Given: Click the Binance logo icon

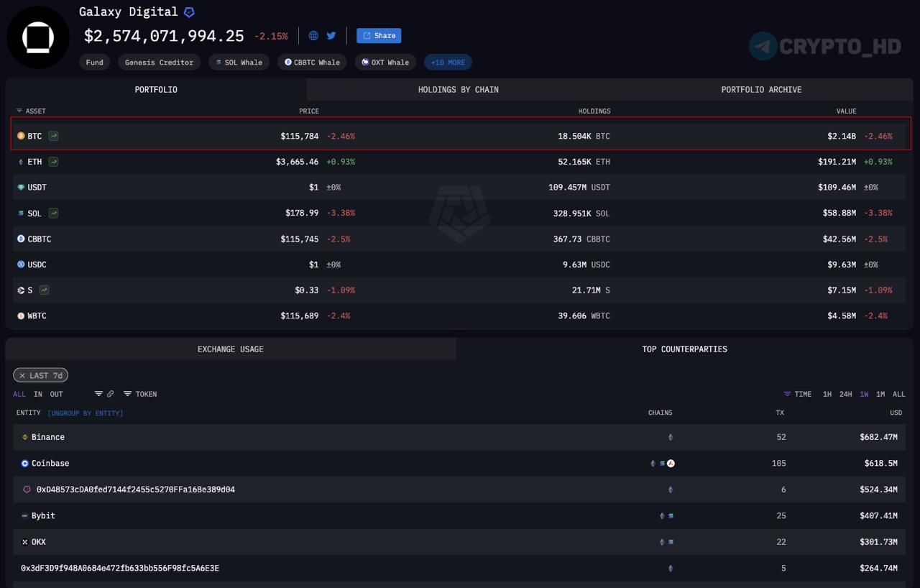Looking at the screenshot, I should click(24, 437).
